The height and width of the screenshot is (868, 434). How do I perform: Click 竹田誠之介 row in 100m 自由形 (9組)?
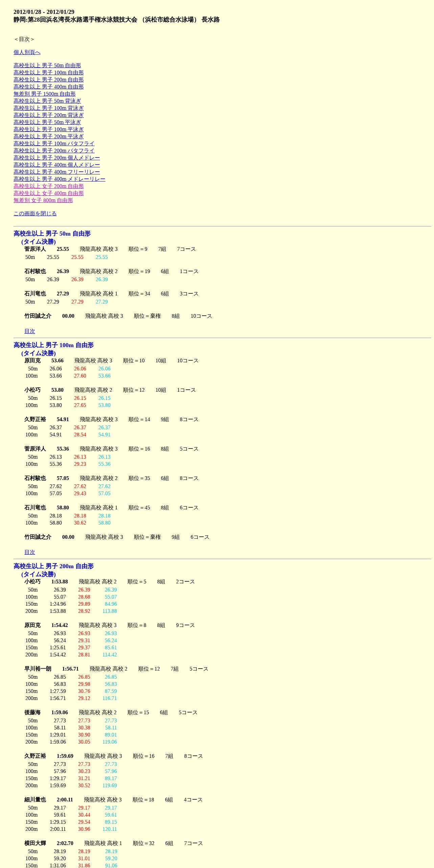click(x=117, y=537)
